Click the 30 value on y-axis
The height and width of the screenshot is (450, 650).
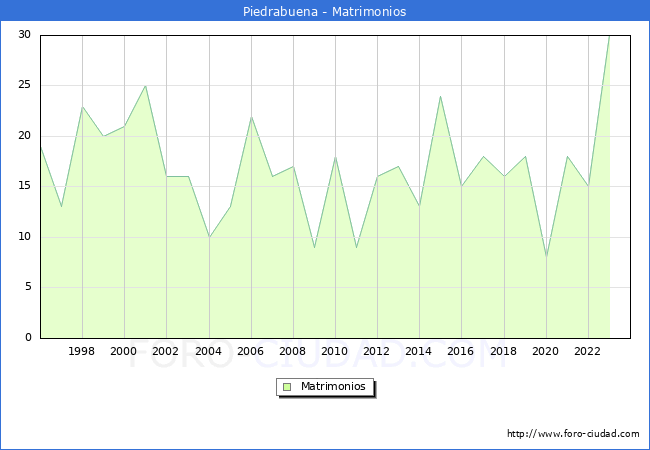point(24,35)
